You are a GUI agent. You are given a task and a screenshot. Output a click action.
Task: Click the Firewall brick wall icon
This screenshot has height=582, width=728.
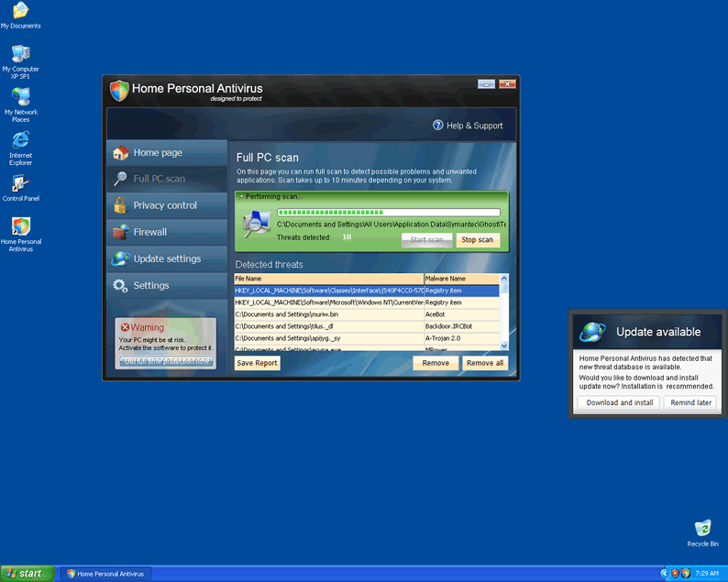coord(120,232)
